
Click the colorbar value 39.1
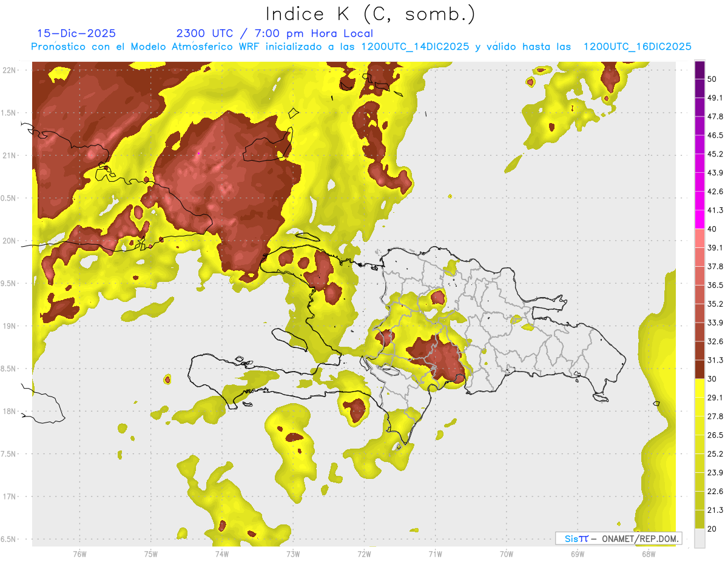716,247
